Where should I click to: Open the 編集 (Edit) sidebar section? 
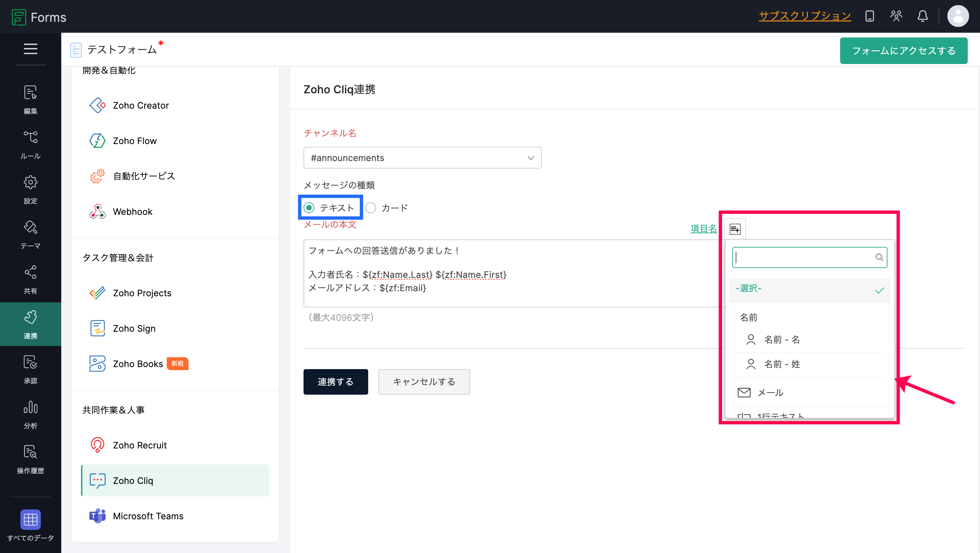(30, 100)
